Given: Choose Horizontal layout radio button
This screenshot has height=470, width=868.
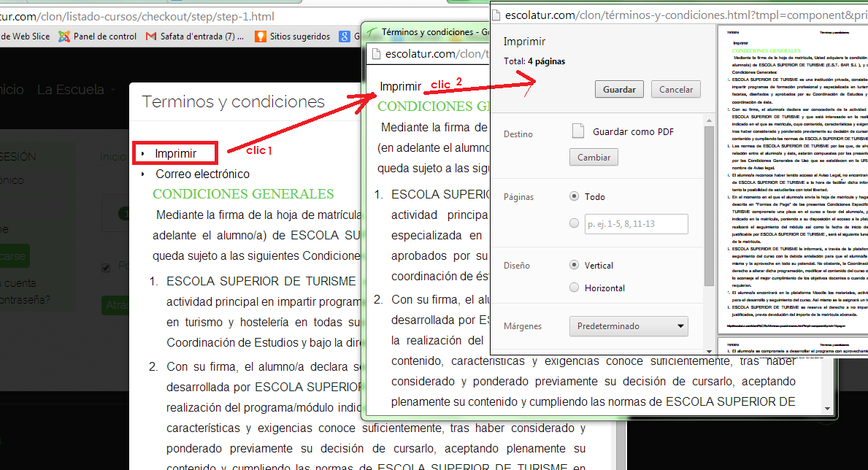Looking at the screenshot, I should (574, 288).
